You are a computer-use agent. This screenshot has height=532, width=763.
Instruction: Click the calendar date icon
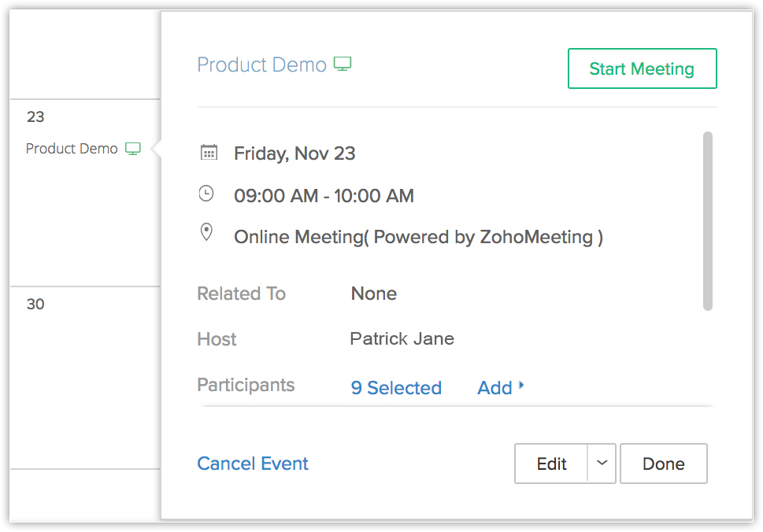[x=209, y=153]
